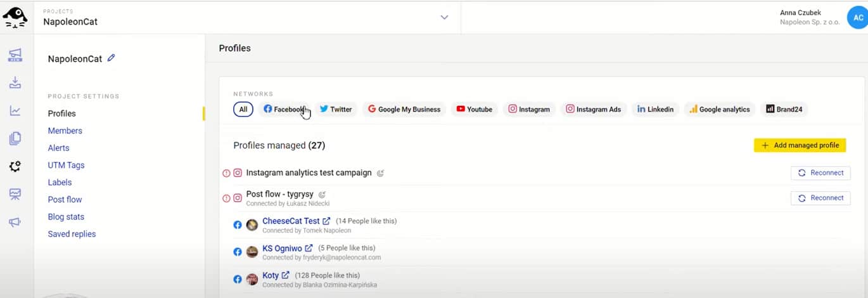The height and width of the screenshot is (298, 868).
Task: Filter profiles by Facebook
Action: [284, 109]
